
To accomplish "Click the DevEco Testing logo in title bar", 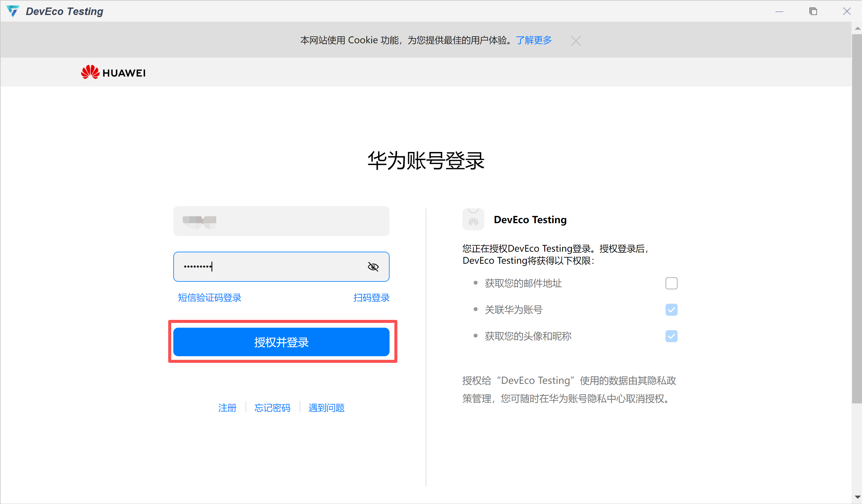I will pos(13,11).
